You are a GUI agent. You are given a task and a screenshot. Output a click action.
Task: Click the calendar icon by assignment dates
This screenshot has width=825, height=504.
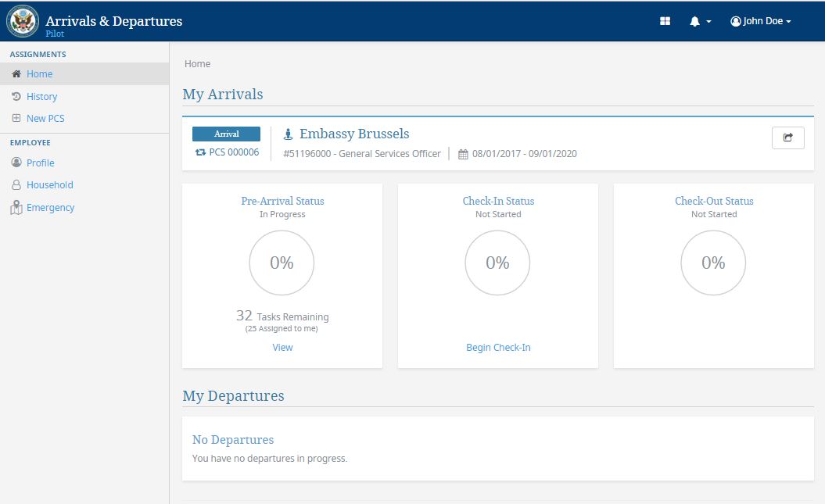(x=463, y=154)
